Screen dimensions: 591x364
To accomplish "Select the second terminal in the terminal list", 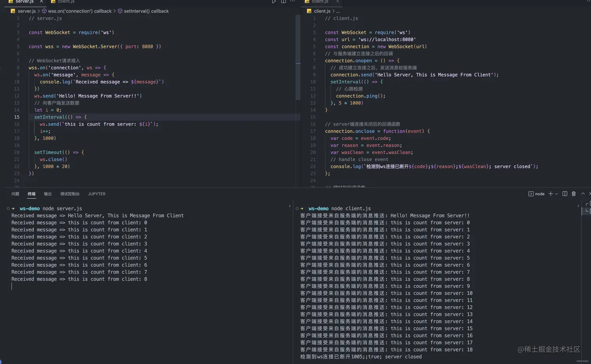I will tap(587, 211).
